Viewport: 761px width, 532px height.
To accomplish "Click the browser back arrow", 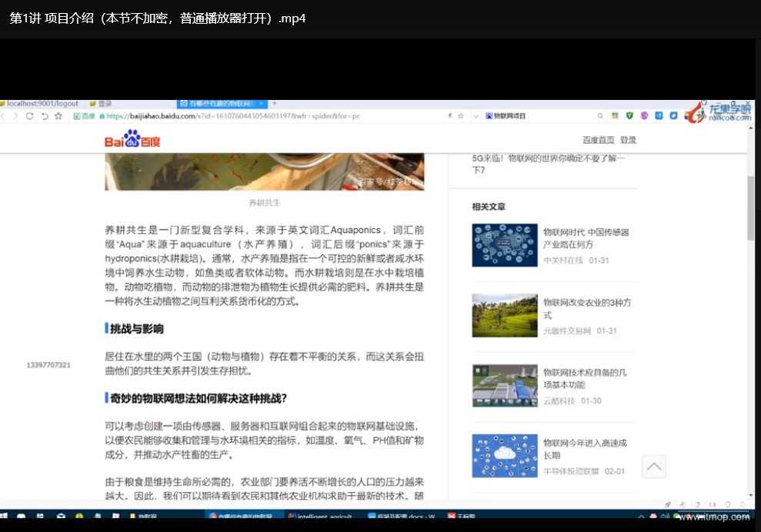I will (3, 116).
